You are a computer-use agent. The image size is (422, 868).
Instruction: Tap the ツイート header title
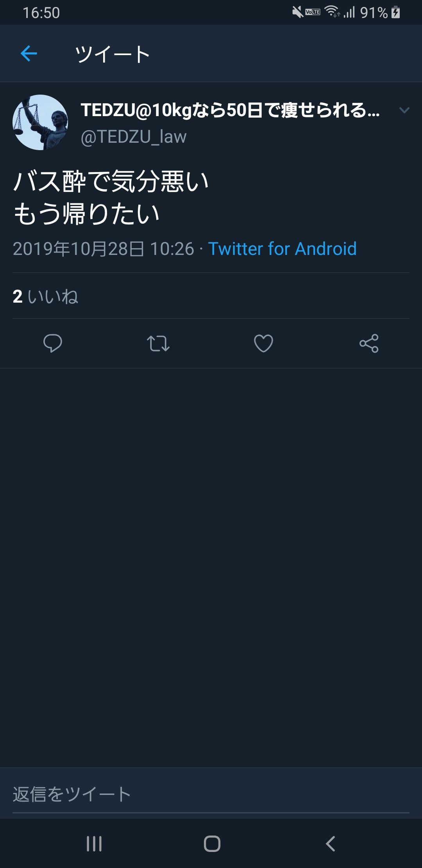(113, 54)
